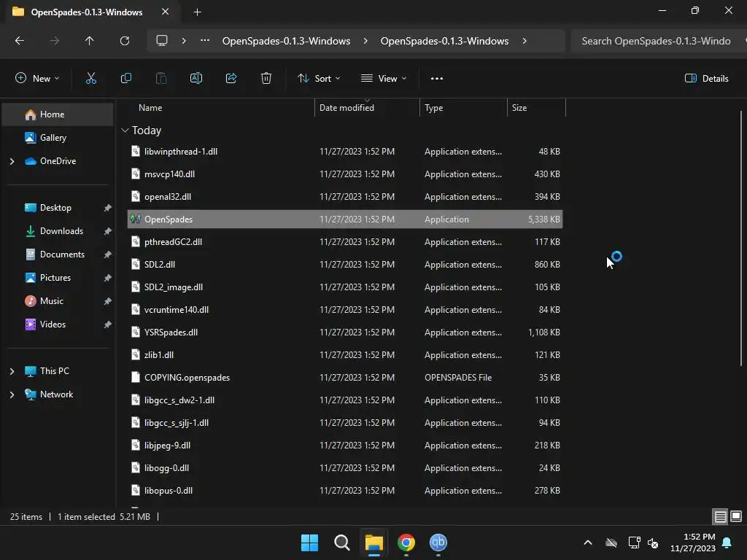Click the Share icon in toolbar

coord(231,78)
